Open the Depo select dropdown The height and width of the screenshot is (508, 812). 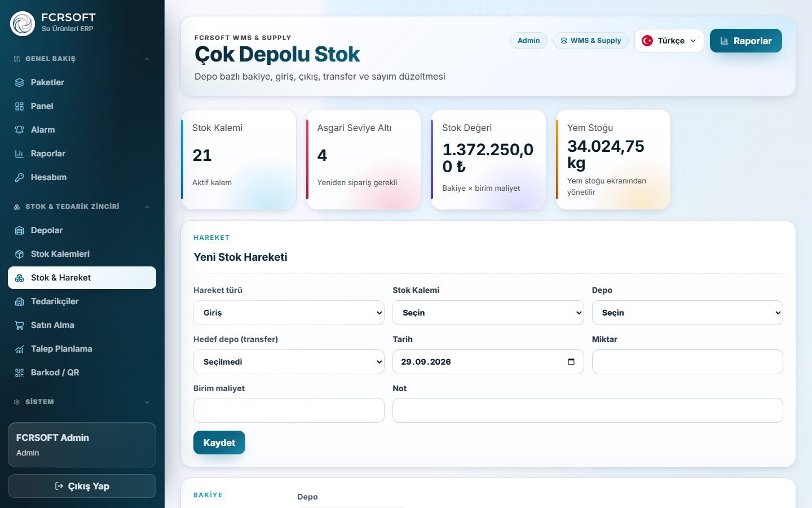(687, 313)
